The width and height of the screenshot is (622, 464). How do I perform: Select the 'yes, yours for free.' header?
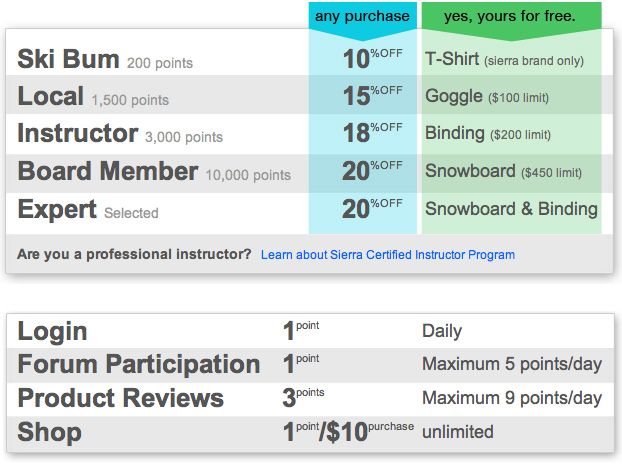[x=509, y=16]
